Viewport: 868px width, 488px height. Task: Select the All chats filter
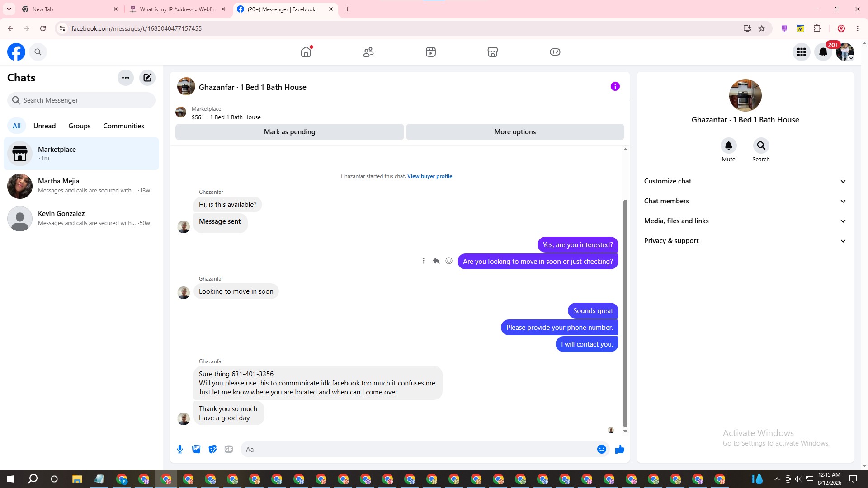pyautogui.click(x=17, y=126)
